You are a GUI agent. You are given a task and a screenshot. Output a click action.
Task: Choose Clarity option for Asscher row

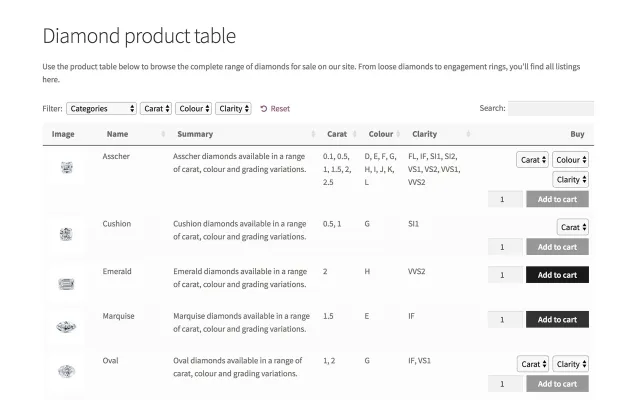click(571, 180)
